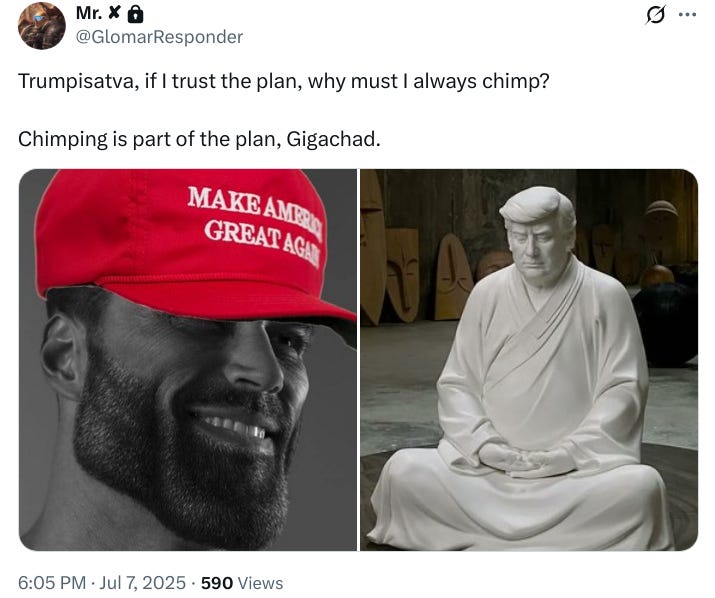Click the 'trust the plan' tweet line
The width and height of the screenshot is (715, 598).
(284, 82)
